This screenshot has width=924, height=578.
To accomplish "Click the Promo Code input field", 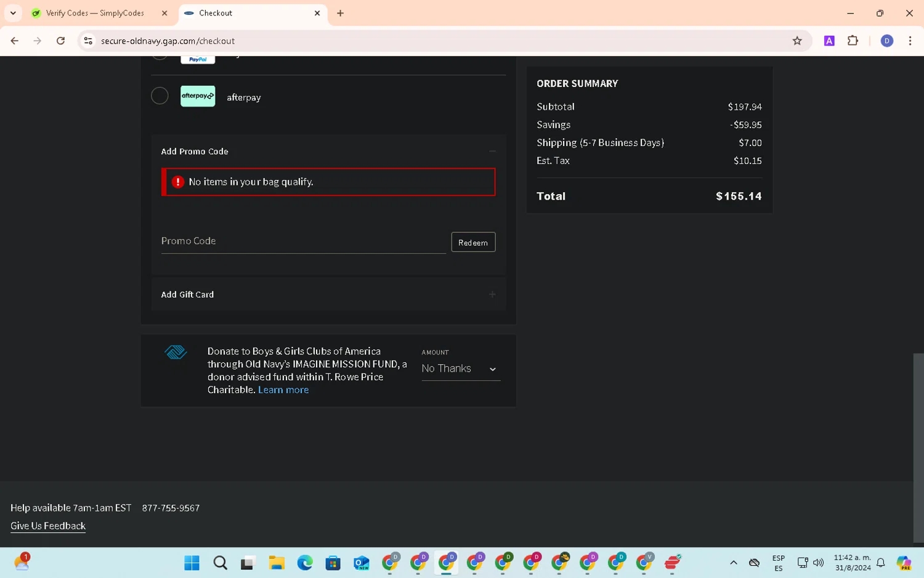I will click(302, 242).
